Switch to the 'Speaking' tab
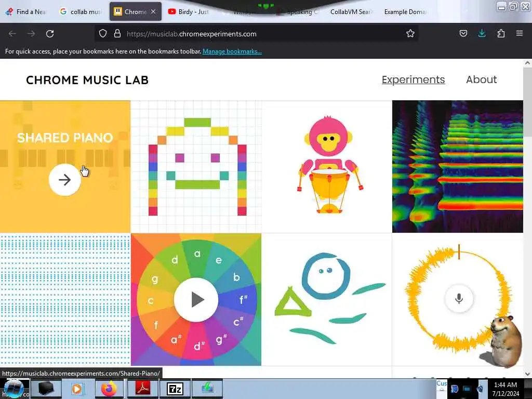Screen dimensions: 532x399 point(298,11)
